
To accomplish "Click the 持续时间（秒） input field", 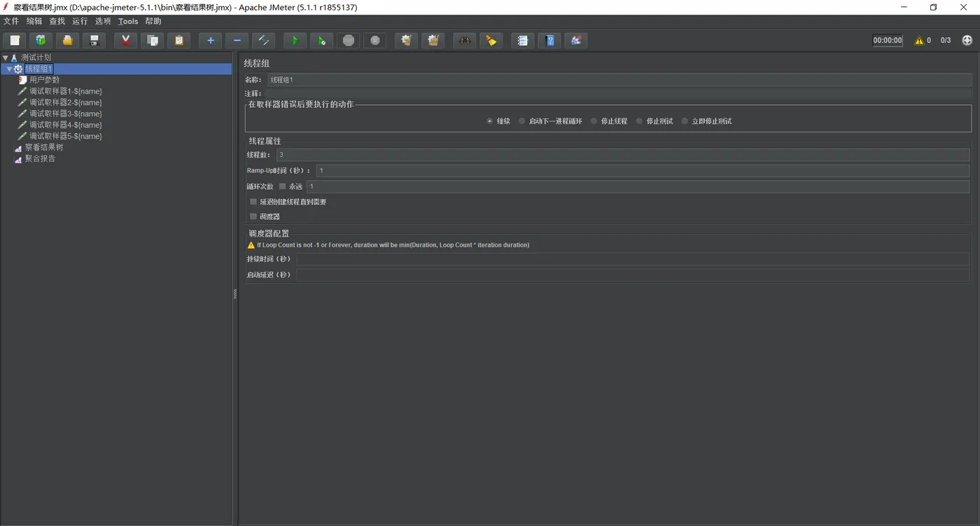I will [x=633, y=259].
